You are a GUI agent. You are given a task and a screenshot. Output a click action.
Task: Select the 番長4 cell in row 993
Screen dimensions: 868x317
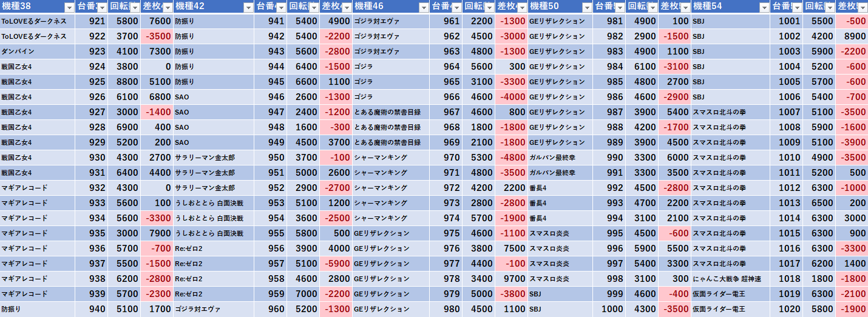coord(560,203)
